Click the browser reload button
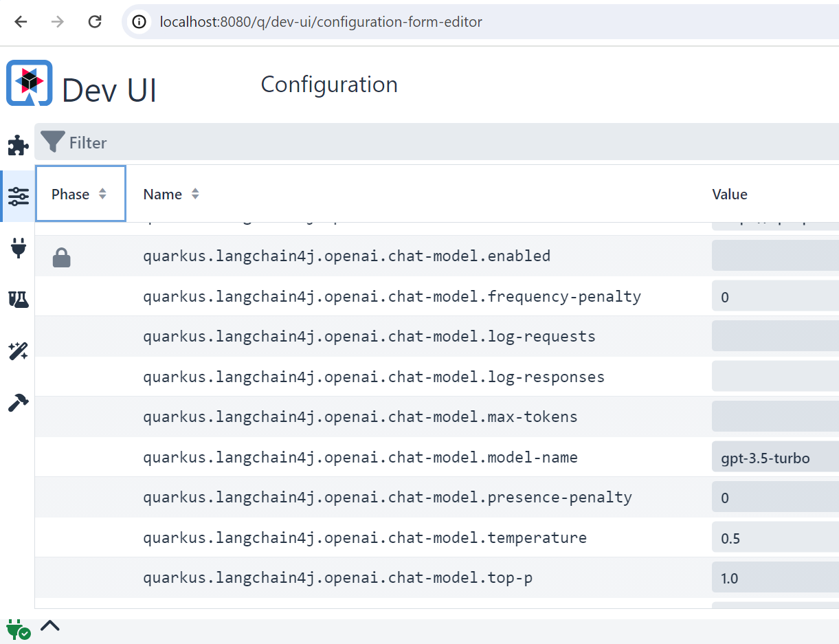 (x=95, y=22)
